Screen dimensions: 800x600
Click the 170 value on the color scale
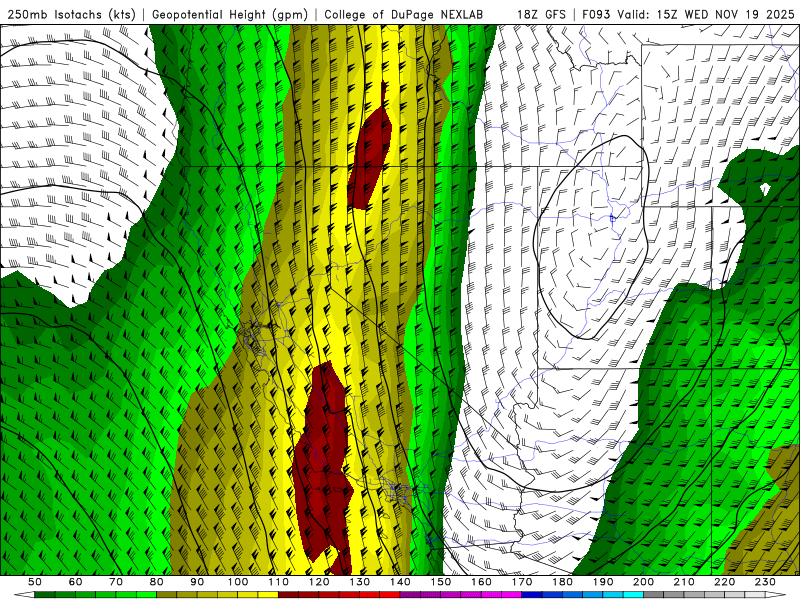pos(522,582)
